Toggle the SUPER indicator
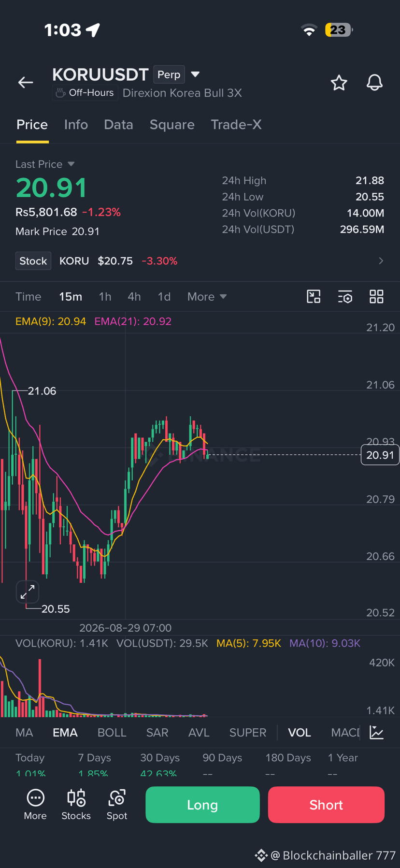The height and width of the screenshot is (868, 400). click(x=248, y=733)
